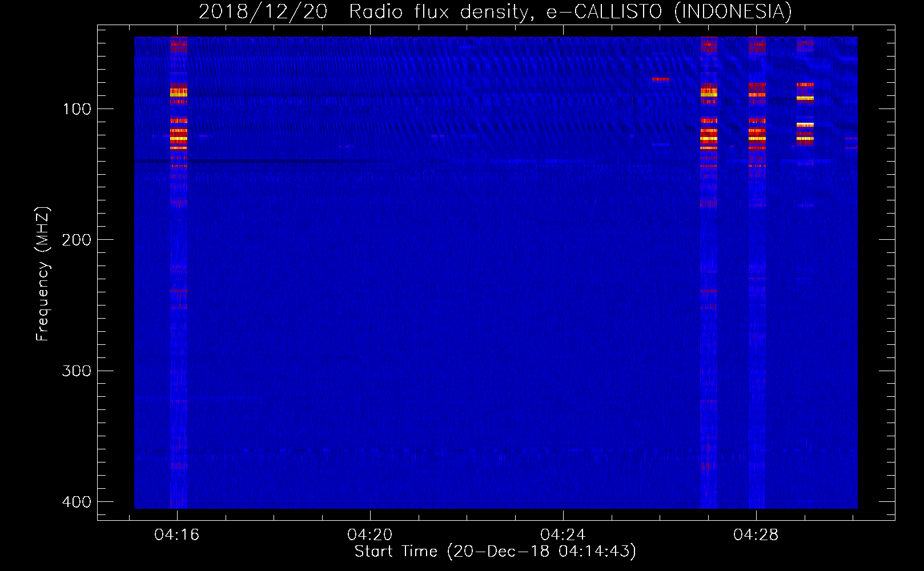Click the 300 frequency tick label

click(77, 371)
